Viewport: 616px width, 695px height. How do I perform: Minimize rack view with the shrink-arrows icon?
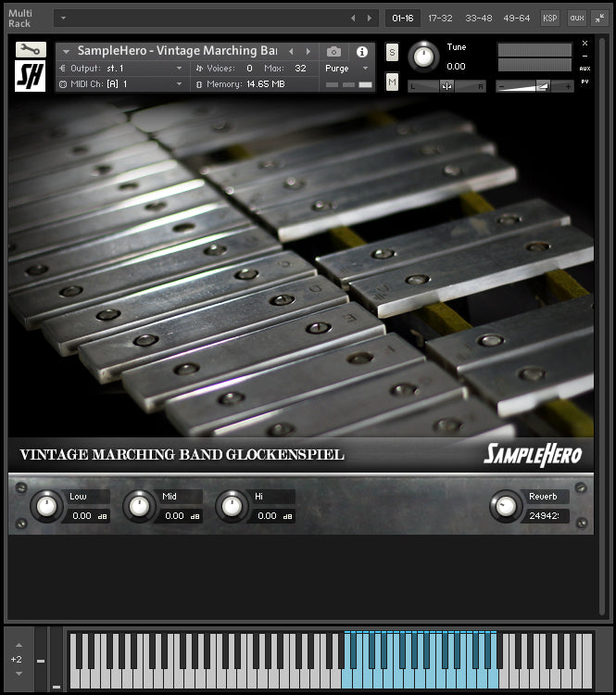tap(599, 19)
